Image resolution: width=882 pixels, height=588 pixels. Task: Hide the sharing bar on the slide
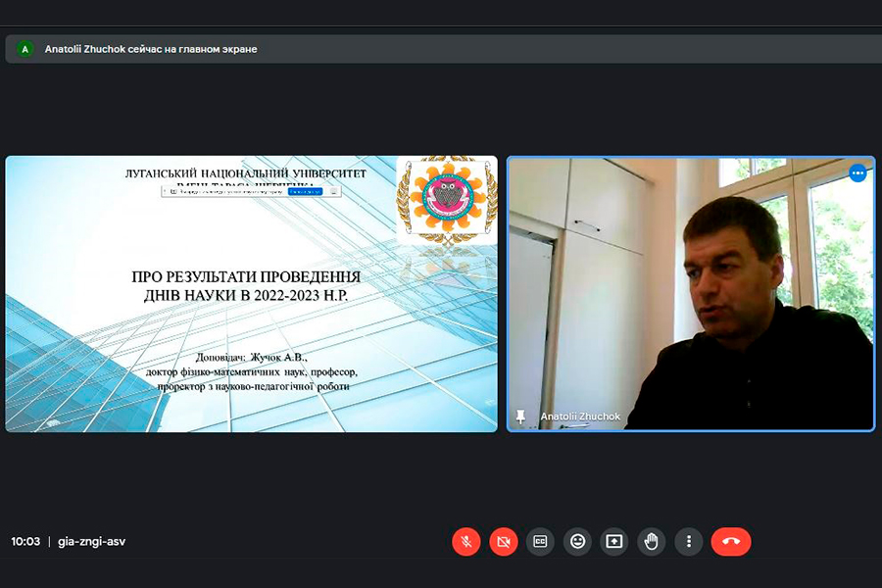coord(333,191)
